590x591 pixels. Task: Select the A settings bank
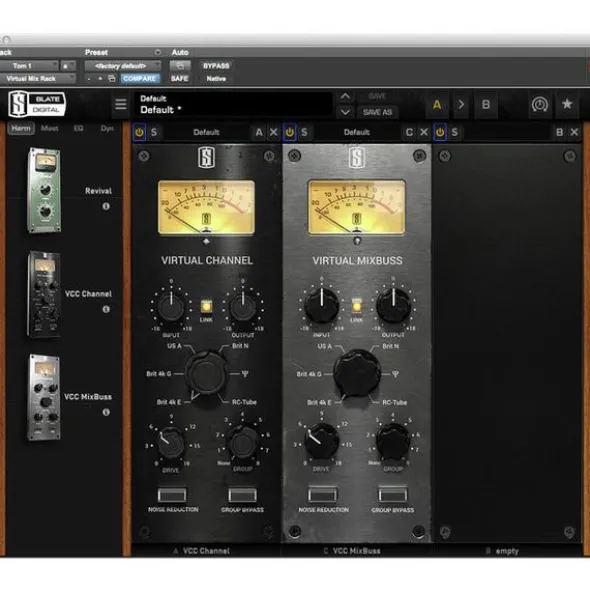point(437,104)
